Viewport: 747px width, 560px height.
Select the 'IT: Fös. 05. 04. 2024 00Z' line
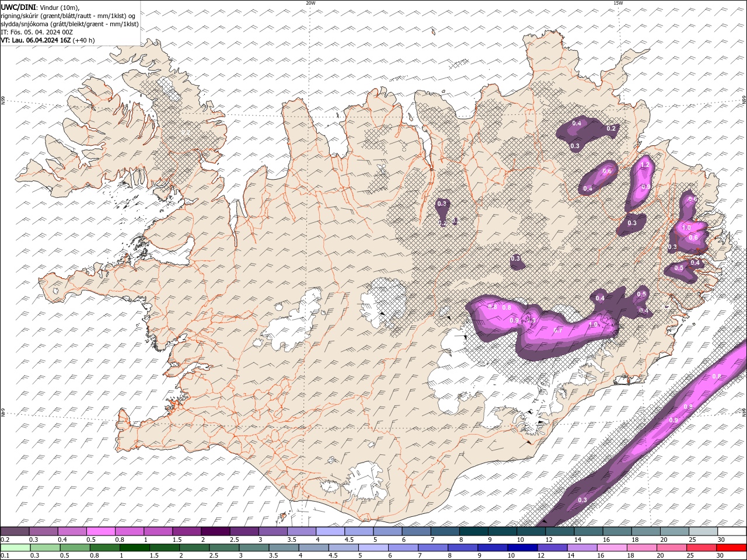point(37,32)
